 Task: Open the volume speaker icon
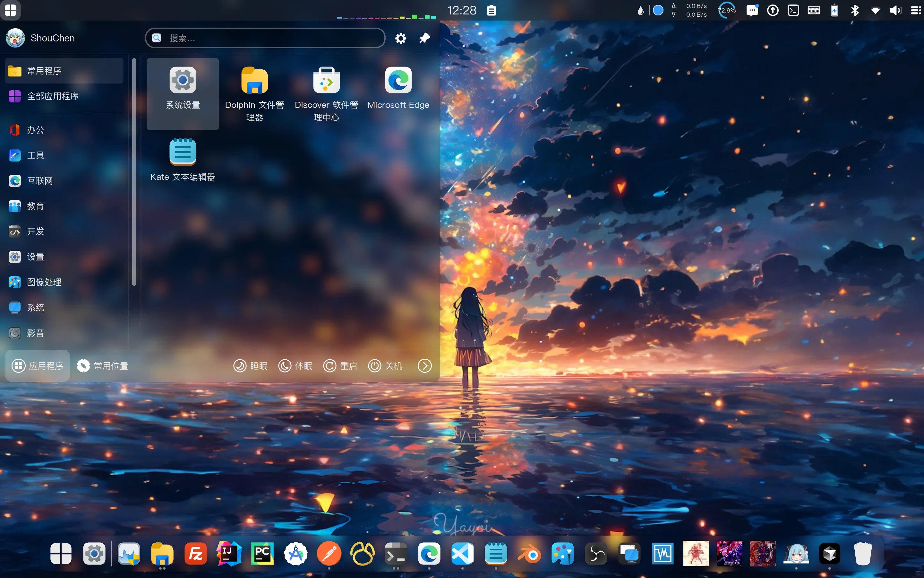pos(896,10)
